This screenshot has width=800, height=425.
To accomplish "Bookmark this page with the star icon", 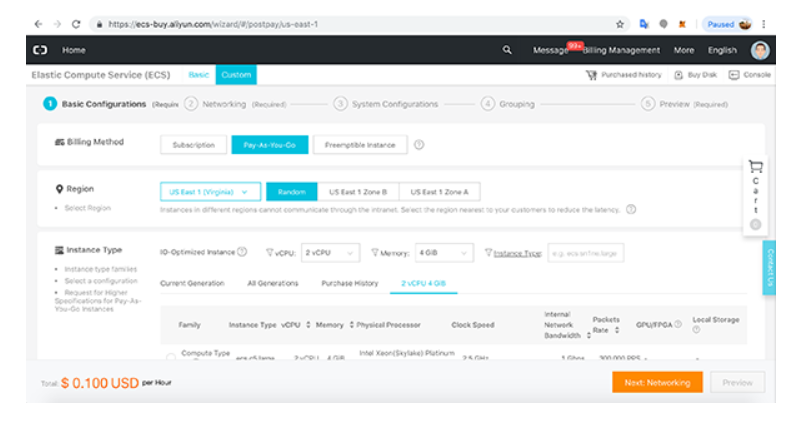I will [619, 24].
